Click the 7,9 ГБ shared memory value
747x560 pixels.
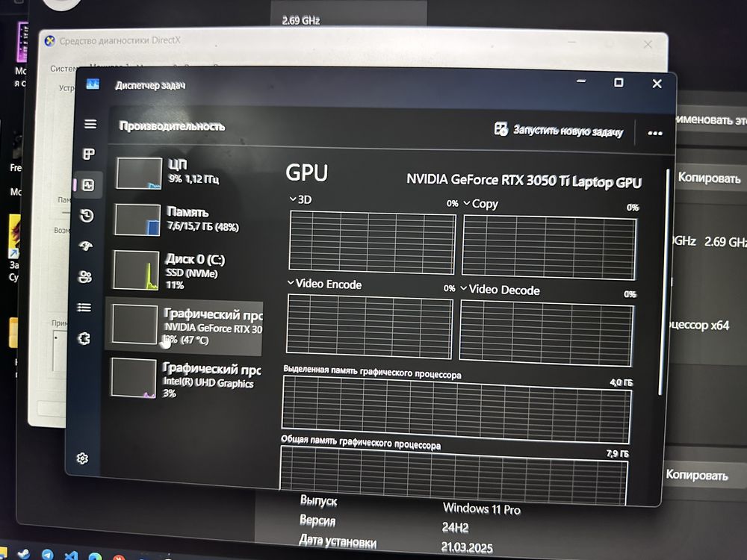pyautogui.click(x=618, y=453)
